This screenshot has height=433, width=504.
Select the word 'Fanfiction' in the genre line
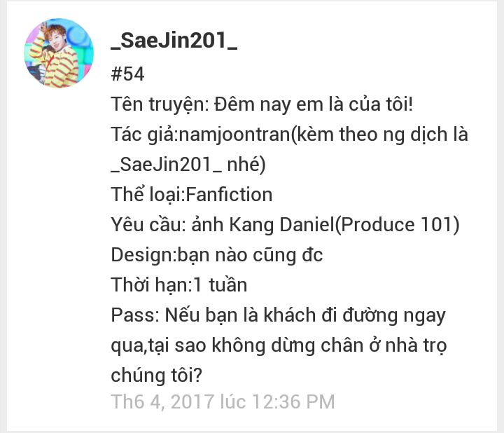pos(229,194)
